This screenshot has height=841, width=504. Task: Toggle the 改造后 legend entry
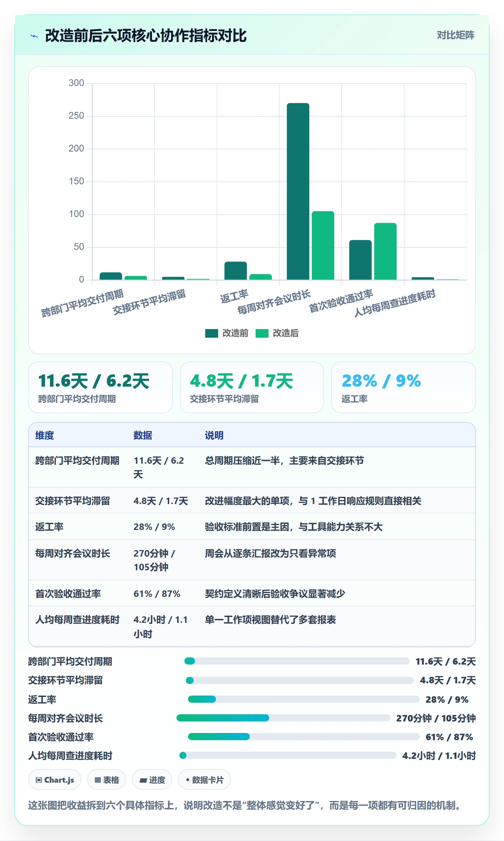277,333
